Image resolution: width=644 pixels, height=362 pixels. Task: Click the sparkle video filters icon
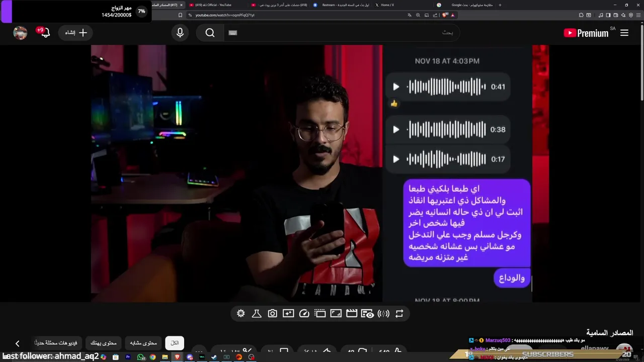pos(288,314)
